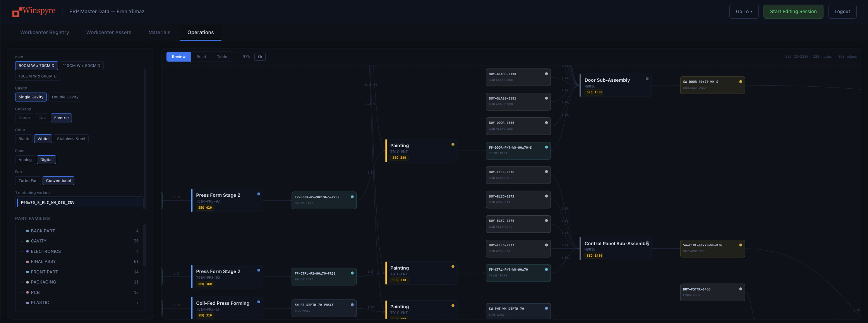
Task: Click the status dot on BUY-FSTNR-0466 node
Action: pyautogui.click(x=741, y=289)
